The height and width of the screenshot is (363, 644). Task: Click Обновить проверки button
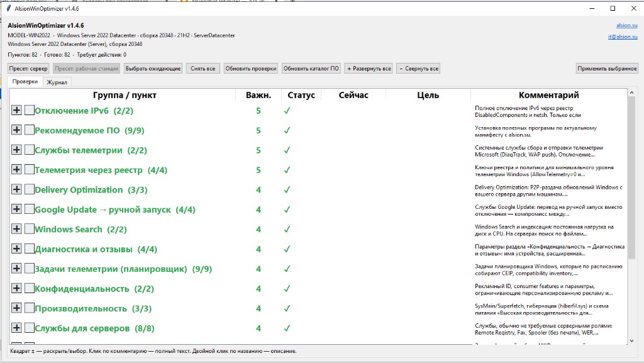click(250, 69)
